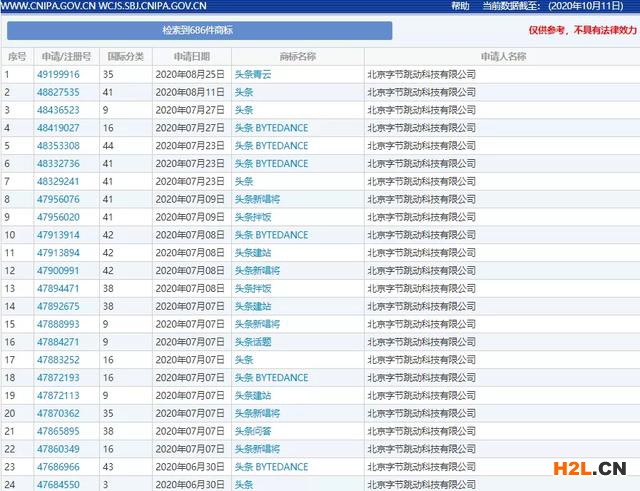Open registration number 48419027
This screenshot has width=640, height=491.
coord(58,128)
